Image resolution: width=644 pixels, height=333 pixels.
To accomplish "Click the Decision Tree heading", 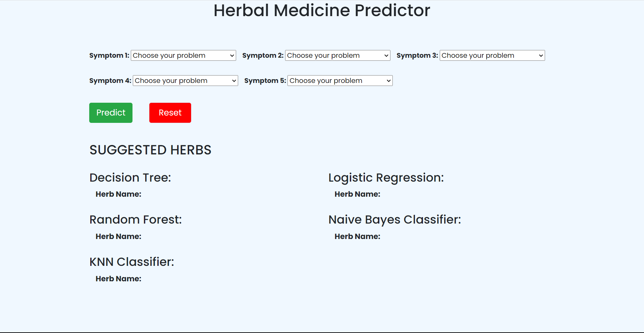I will point(130,177).
